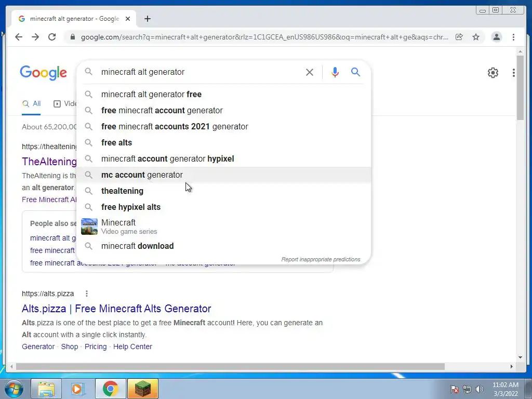Share this page from address bar
The width and height of the screenshot is (532, 399).
tap(459, 37)
